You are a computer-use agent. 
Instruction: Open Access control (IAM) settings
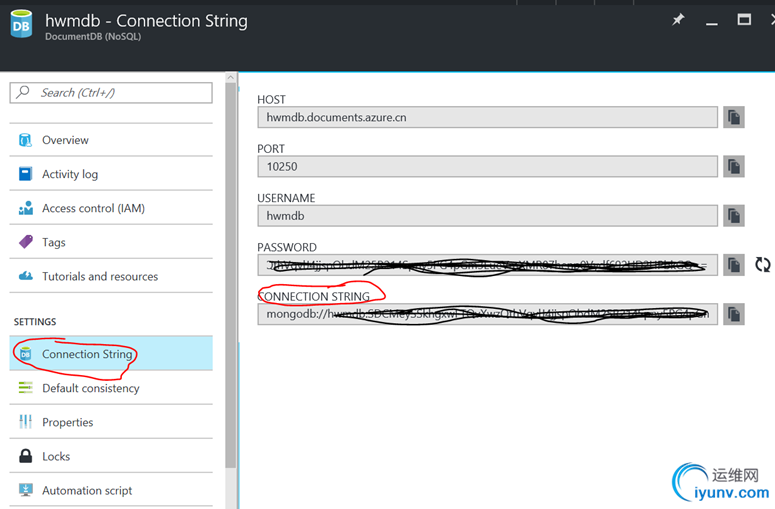(111, 208)
